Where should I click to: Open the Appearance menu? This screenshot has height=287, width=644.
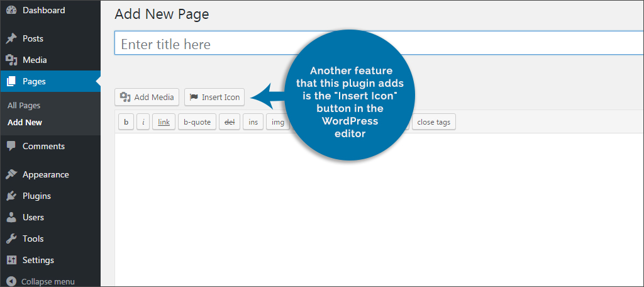pos(45,175)
